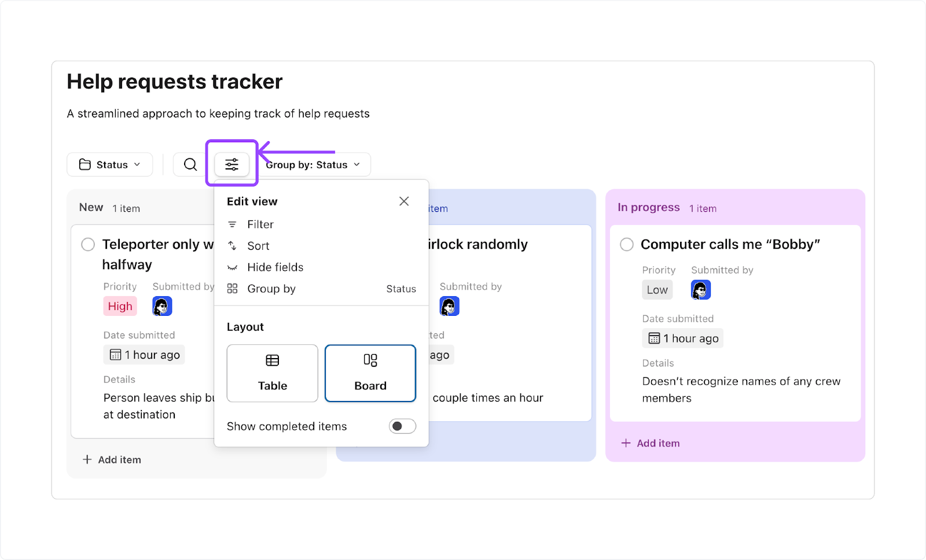Select the Filter icon in Edit view
926x560 pixels.
point(232,224)
